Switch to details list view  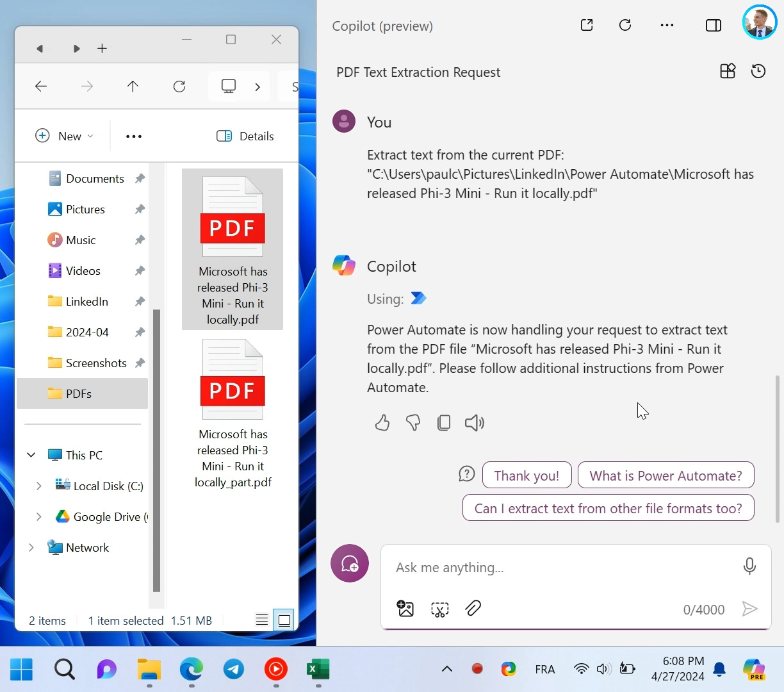coord(262,620)
